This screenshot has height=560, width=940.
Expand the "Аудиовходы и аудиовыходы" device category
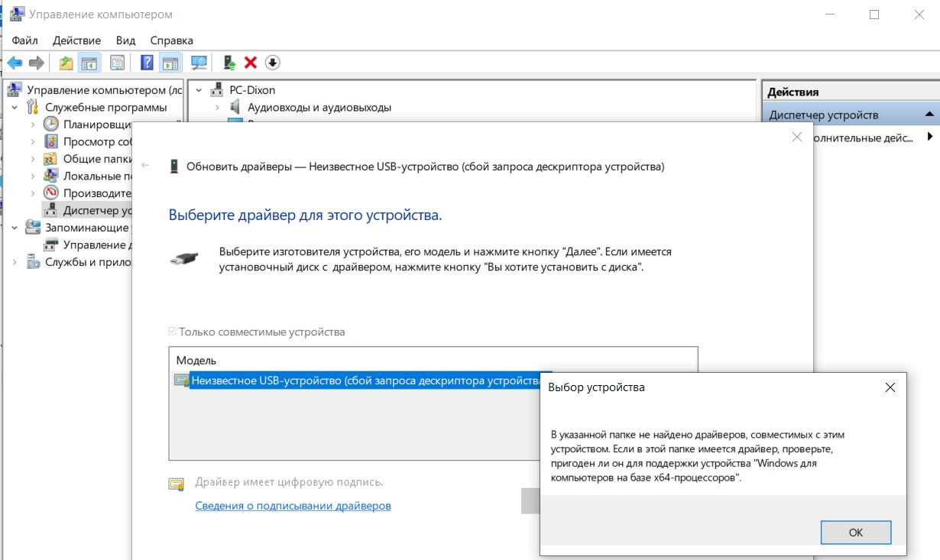217,108
